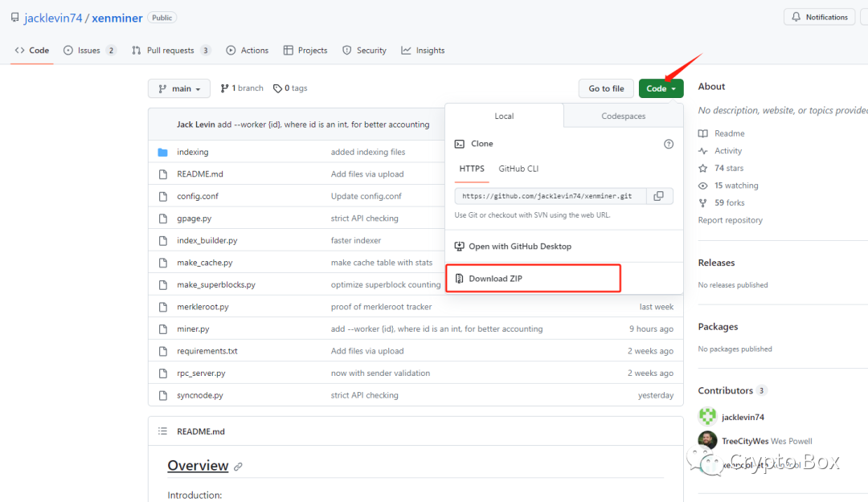
Task: Switch to the Local tab
Action: tap(504, 116)
